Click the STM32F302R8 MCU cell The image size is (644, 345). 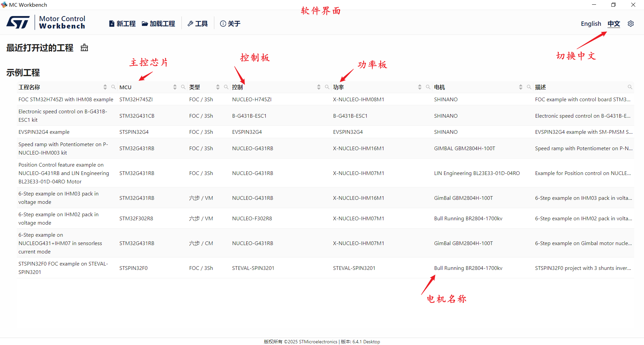pyautogui.click(x=136, y=219)
